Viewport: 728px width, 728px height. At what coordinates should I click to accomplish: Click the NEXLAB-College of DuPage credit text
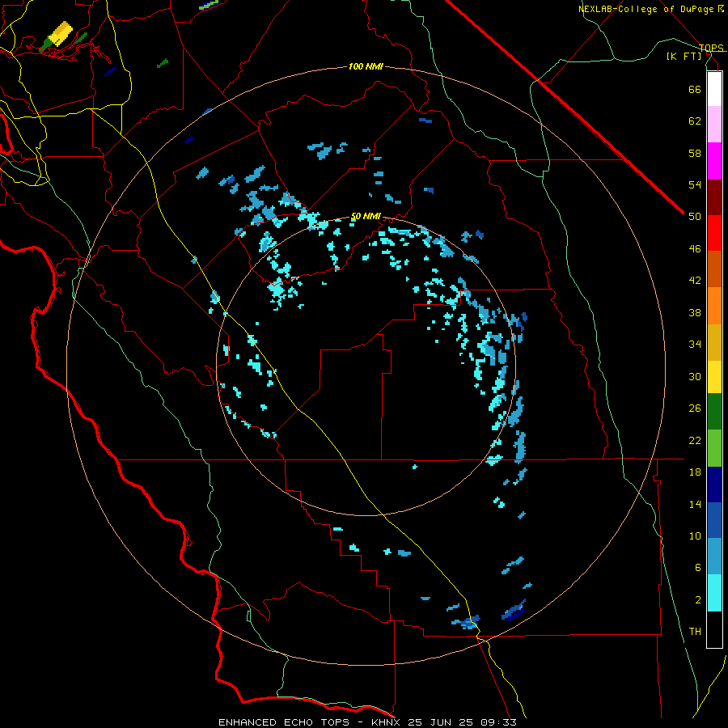coord(650,9)
